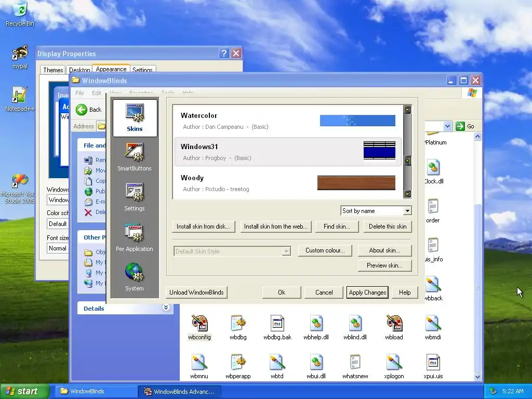Click the Start button
This screenshot has width=532, height=399.
point(24,391)
